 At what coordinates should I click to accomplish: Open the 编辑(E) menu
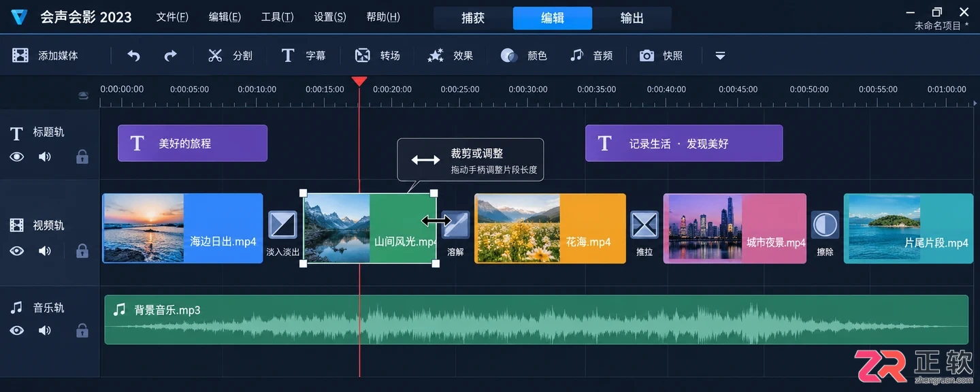click(x=225, y=17)
